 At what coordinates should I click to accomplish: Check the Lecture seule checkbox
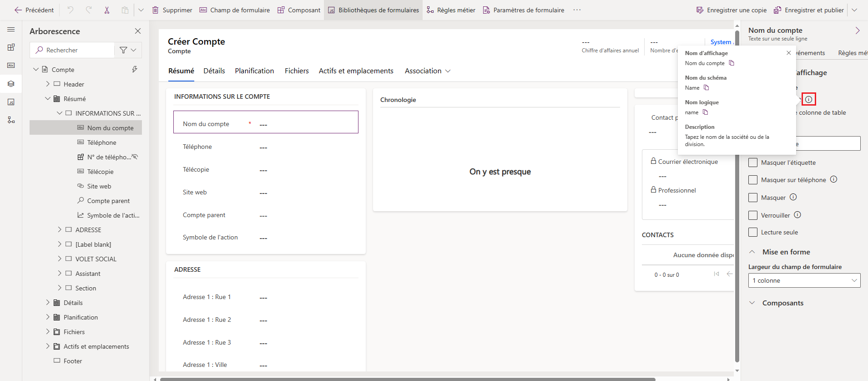click(753, 232)
